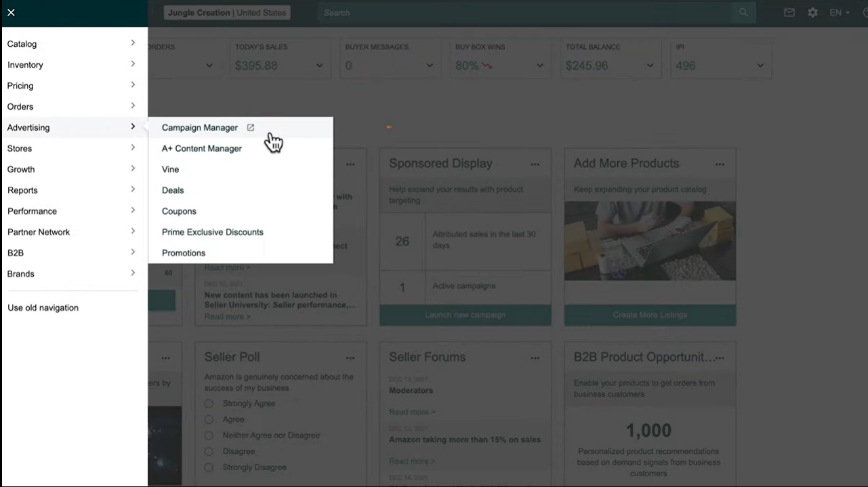The height and width of the screenshot is (487, 868).
Task: Click Jungle Creation United States account selector
Action: tap(227, 12)
